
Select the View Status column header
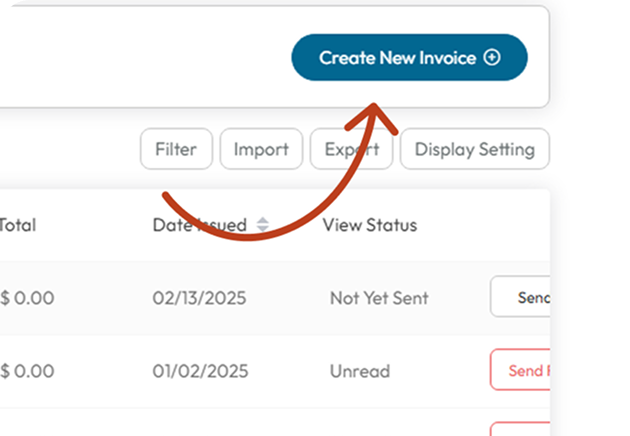(x=369, y=225)
